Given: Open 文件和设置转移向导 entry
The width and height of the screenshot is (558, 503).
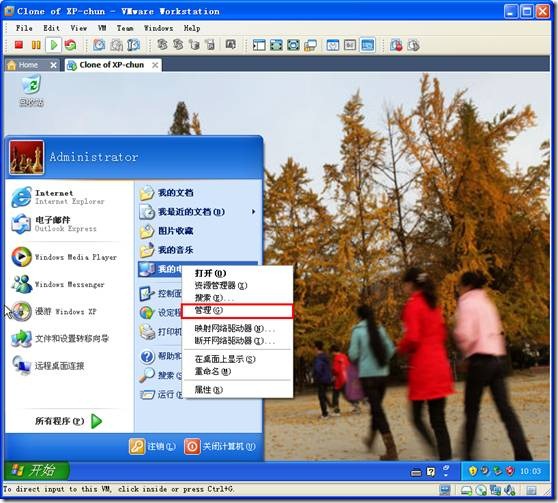Looking at the screenshot, I should 68,338.
